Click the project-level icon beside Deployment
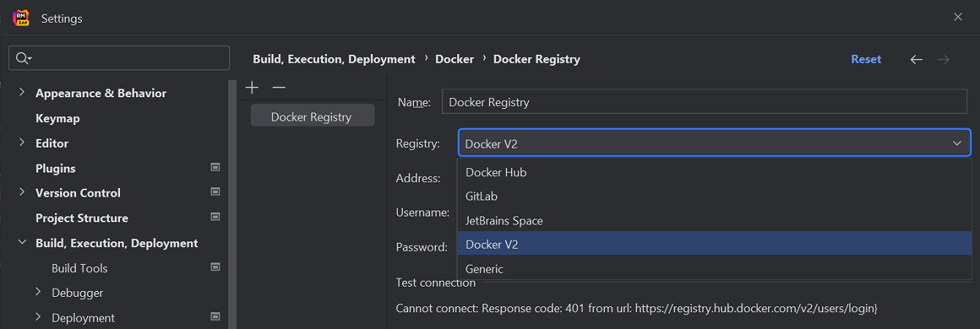 click(215, 317)
